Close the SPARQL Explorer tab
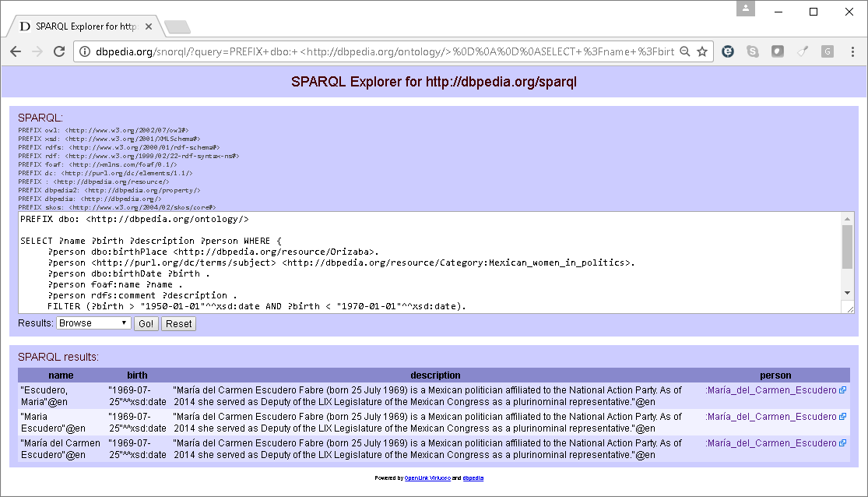Viewport: 868px width, 497px height. (149, 26)
